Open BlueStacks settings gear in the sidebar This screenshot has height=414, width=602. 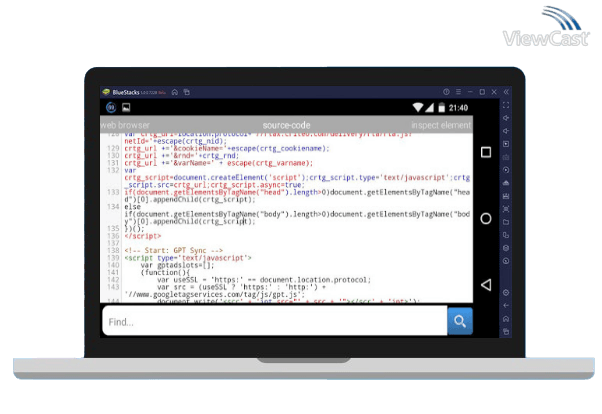click(x=506, y=293)
